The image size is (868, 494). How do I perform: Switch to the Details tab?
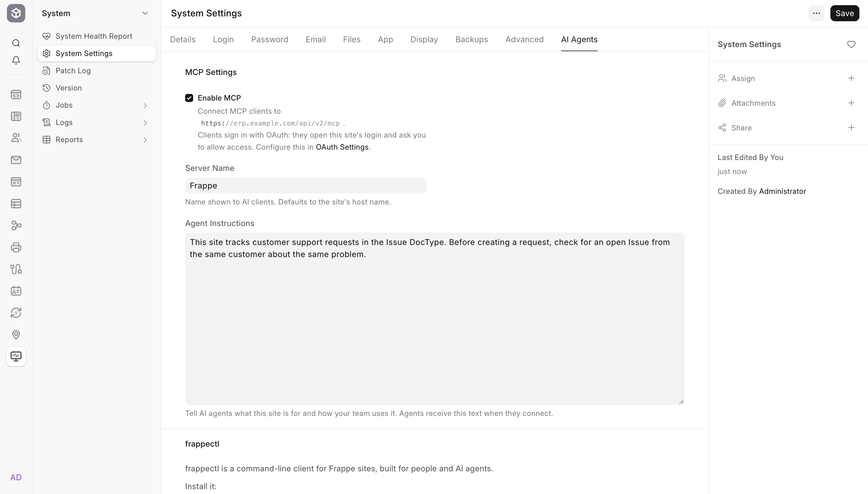183,39
